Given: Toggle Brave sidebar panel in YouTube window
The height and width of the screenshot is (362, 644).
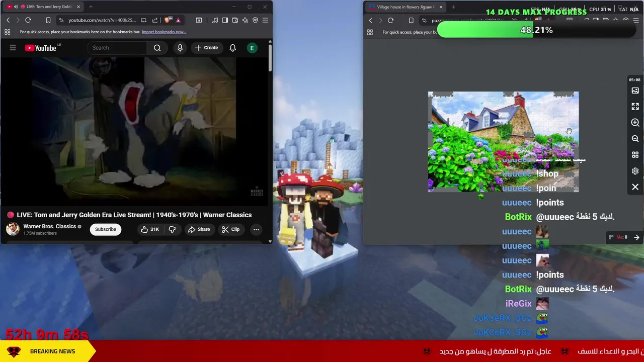Looking at the screenshot, I should coord(225,20).
